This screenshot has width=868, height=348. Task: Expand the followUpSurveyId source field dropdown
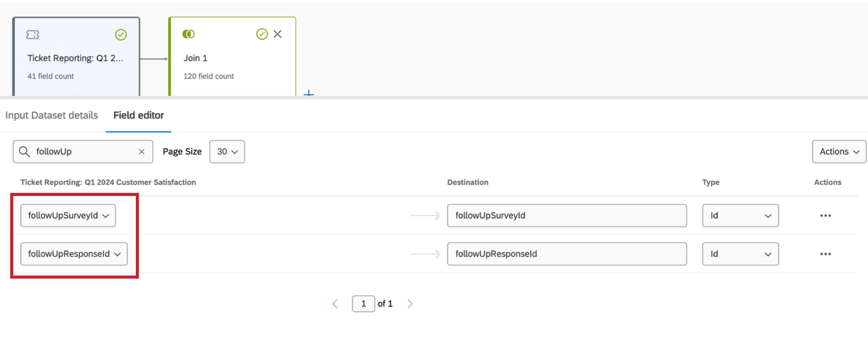pos(68,216)
